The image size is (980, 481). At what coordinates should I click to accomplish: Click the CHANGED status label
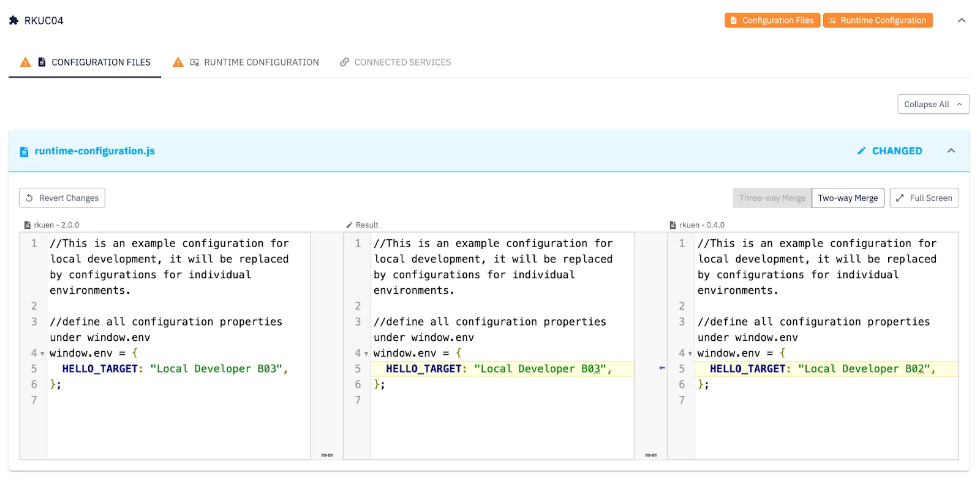pyautogui.click(x=897, y=151)
